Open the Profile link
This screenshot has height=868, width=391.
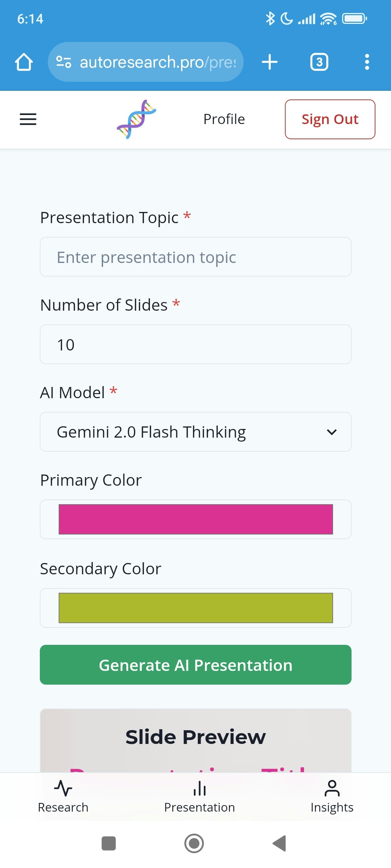tap(224, 119)
